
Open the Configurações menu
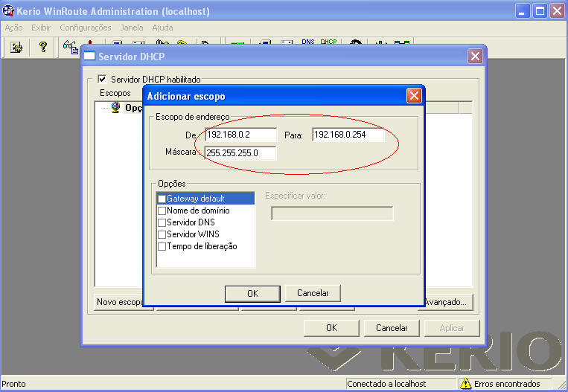85,28
